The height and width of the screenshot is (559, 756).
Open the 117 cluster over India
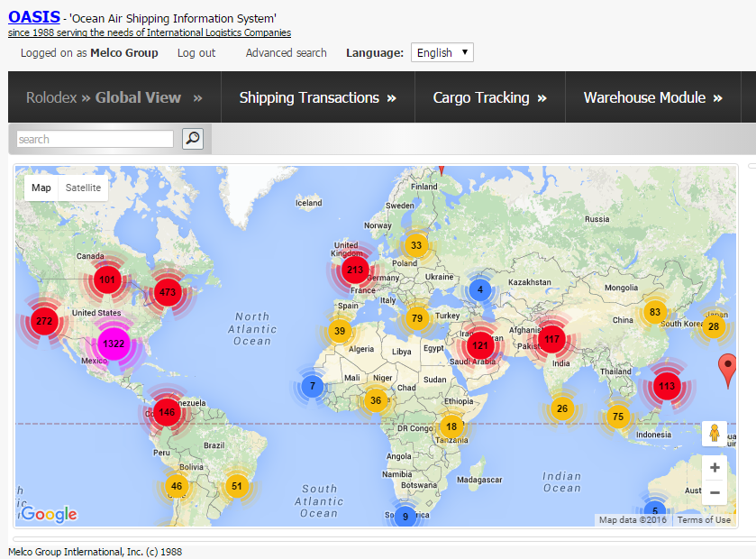(x=551, y=339)
